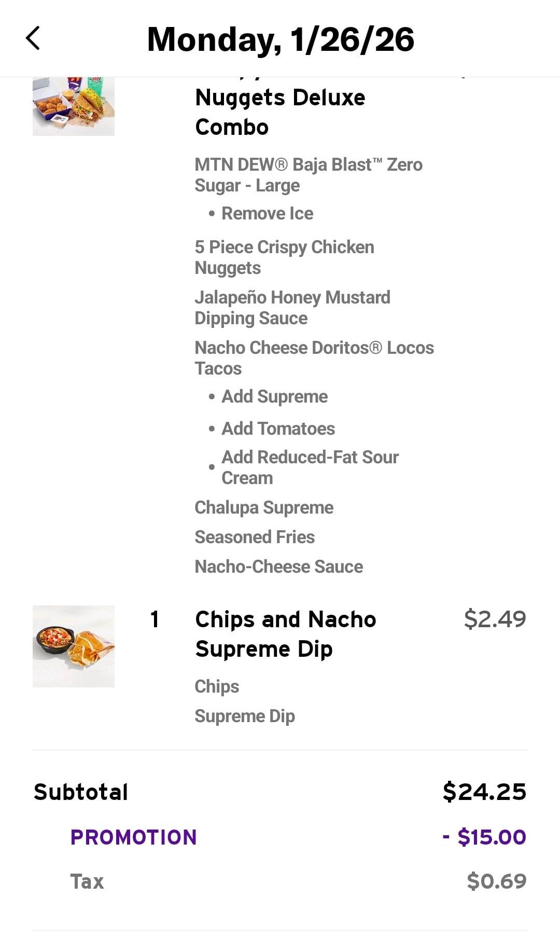Select the Chalupa Supreme entry

[264, 507]
